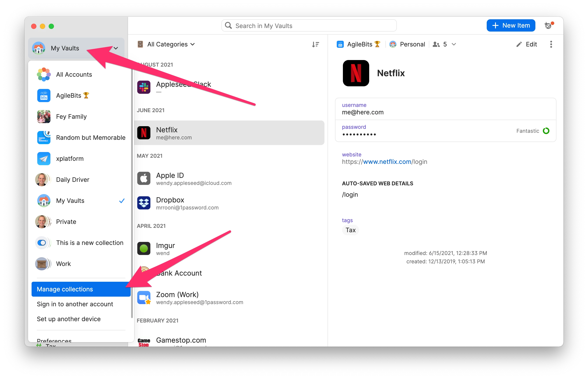Click the Gamestop.com item icon

point(144,342)
